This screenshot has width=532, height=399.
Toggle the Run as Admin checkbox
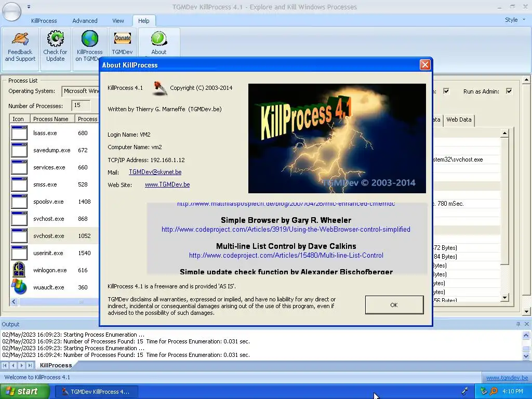coord(509,91)
